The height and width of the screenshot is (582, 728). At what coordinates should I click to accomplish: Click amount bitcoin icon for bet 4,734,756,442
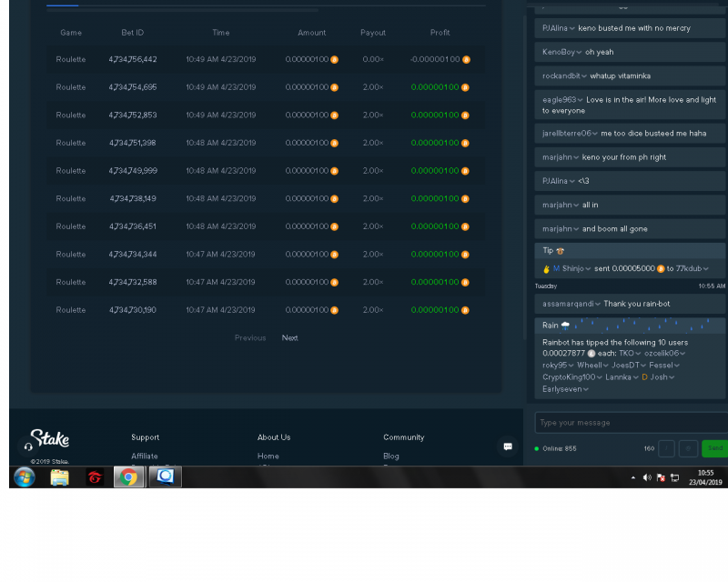[x=334, y=60]
